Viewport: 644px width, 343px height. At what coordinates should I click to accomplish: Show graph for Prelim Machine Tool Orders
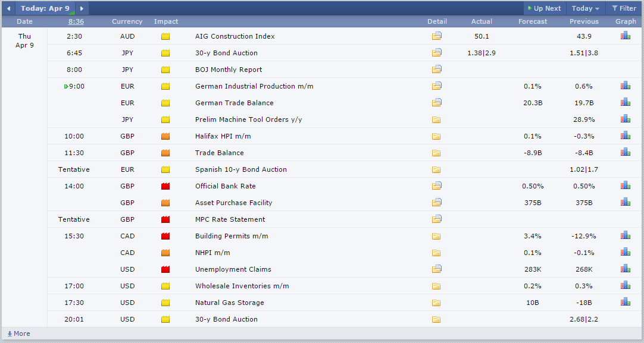(626, 119)
